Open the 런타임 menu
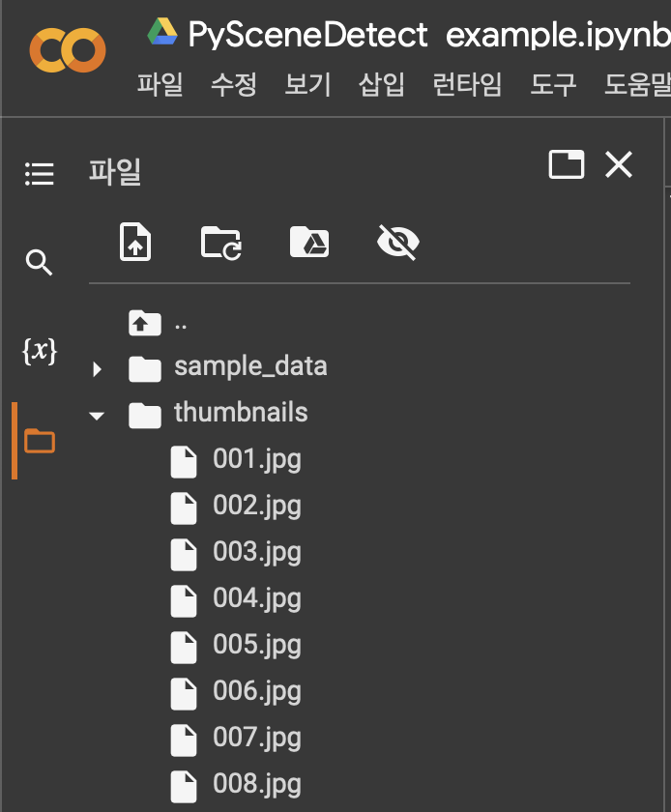This screenshot has height=812, width=671. pyautogui.click(x=467, y=84)
